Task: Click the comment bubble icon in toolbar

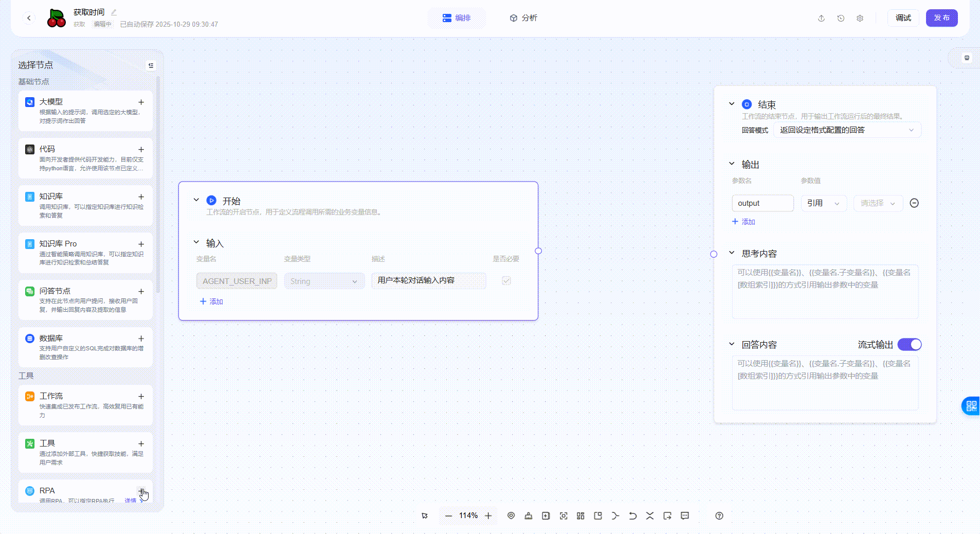Action: [685, 515]
